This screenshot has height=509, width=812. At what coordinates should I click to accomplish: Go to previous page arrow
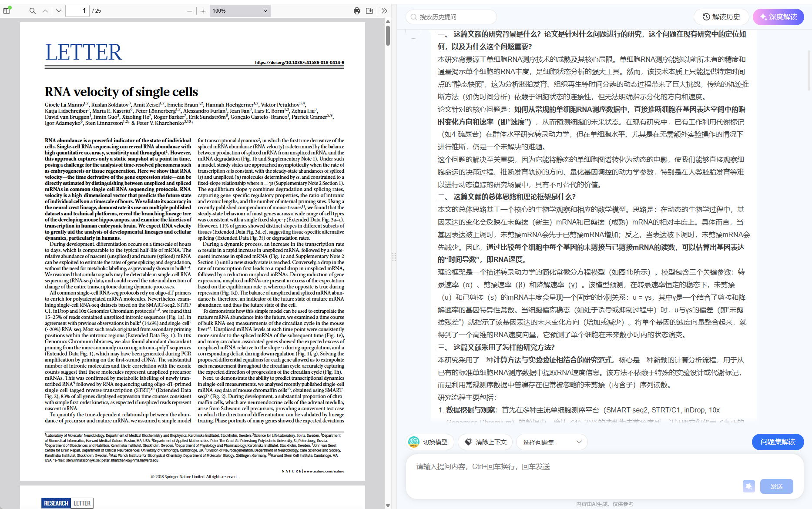point(45,11)
